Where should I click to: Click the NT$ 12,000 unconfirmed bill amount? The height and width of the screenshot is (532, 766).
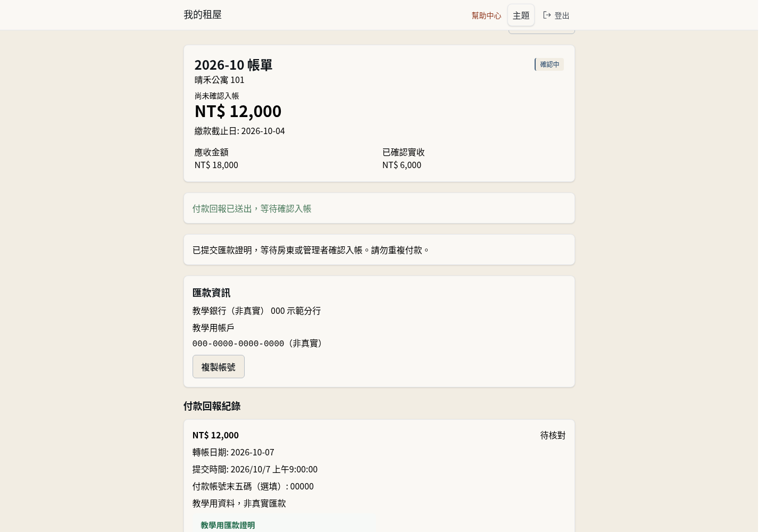click(x=238, y=111)
